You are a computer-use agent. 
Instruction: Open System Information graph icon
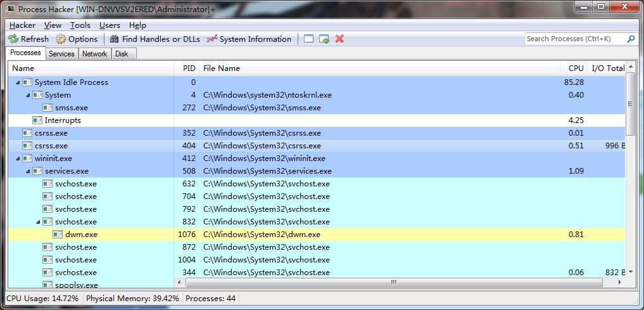(212, 39)
